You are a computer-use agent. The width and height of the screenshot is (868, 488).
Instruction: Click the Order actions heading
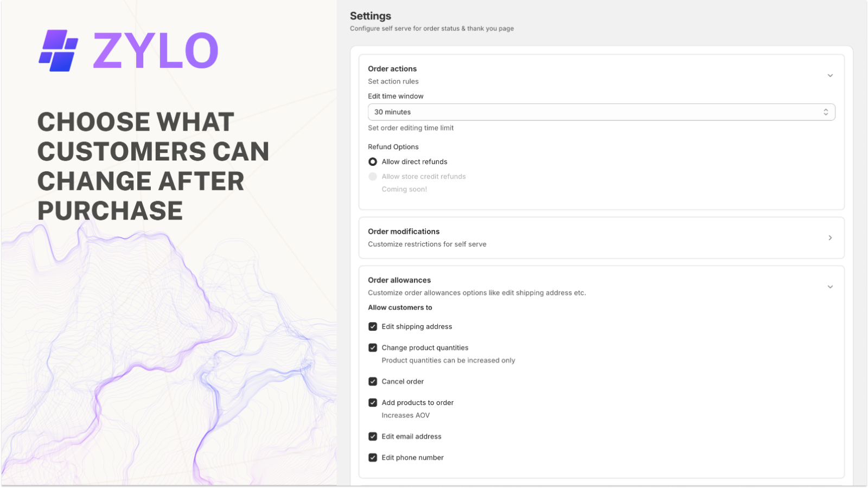[x=392, y=69]
